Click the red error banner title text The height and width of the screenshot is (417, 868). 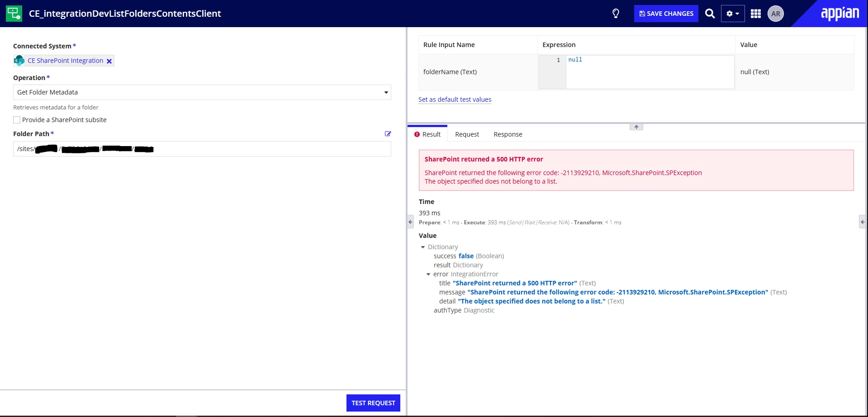click(484, 159)
